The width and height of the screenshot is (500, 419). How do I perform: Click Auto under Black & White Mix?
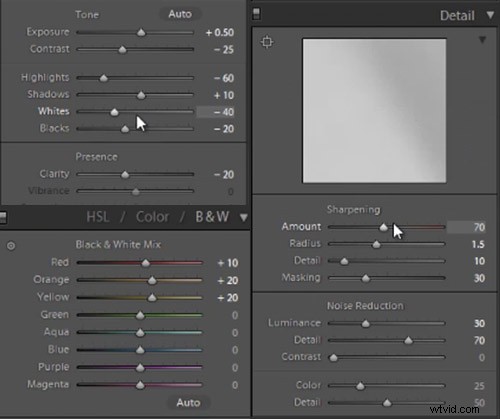188,403
